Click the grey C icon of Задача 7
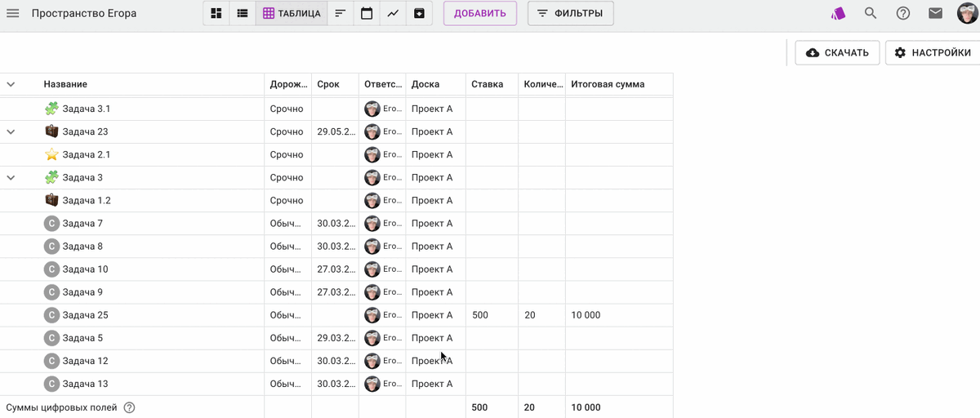Screen dimensions: 980x418 pyautogui.click(x=51, y=223)
